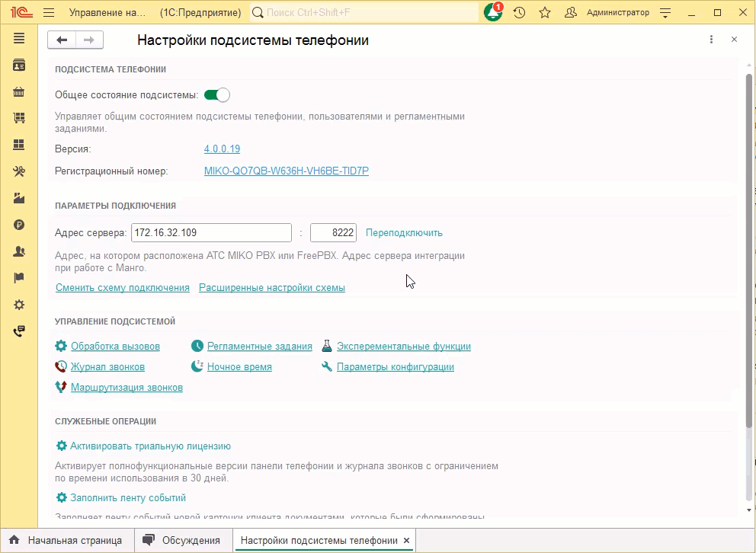
Task: Open the form's ellipsis menu
Action: [712, 39]
